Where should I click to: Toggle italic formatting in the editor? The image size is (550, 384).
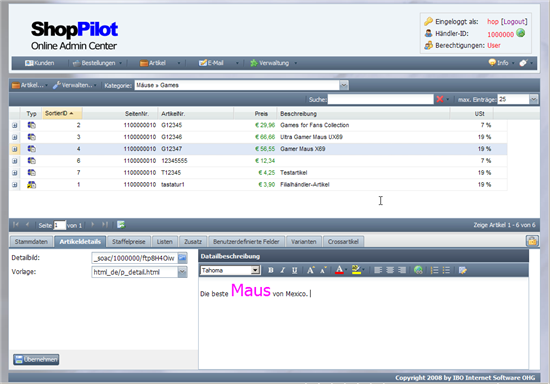point(283,270)
